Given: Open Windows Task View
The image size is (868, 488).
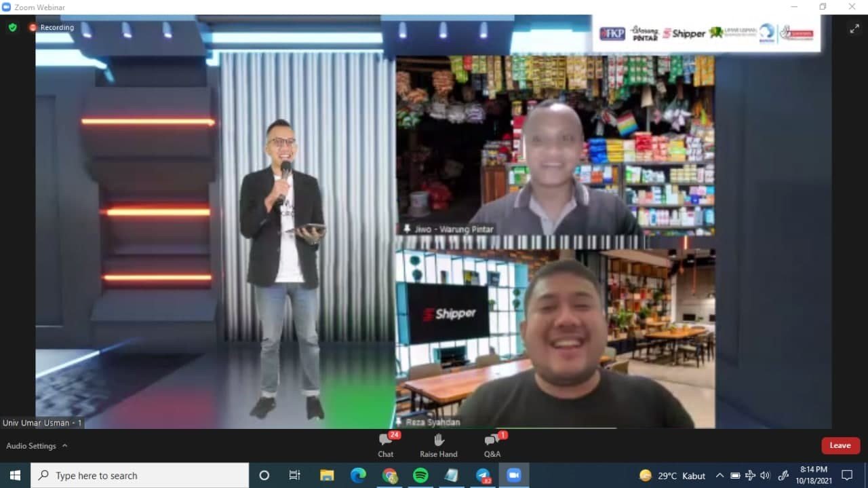Looking at the screenshot, I should (x=295, y=476).
